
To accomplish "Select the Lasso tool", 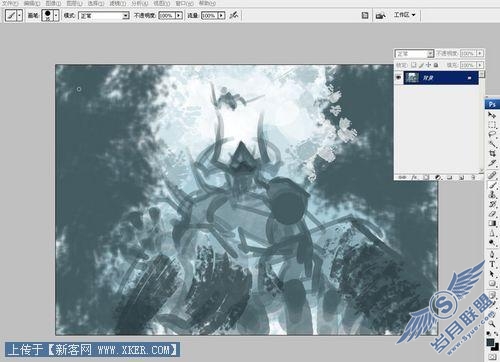I will point(492,134).
